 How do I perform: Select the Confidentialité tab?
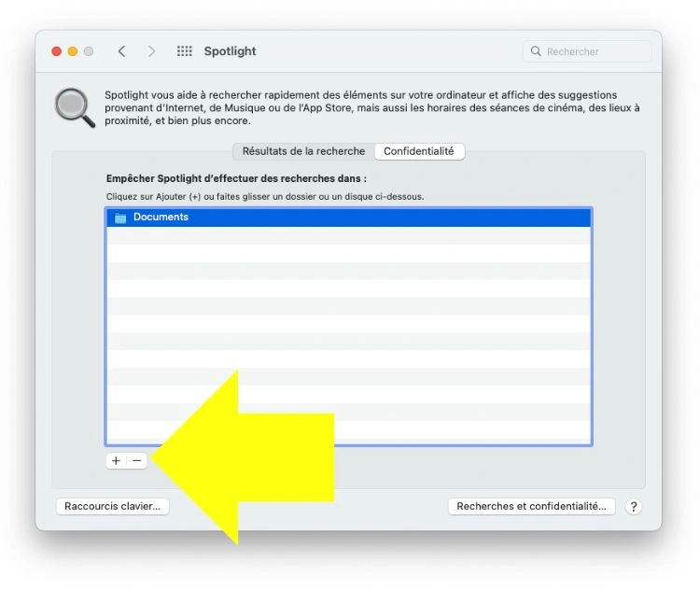coord(419,151)
